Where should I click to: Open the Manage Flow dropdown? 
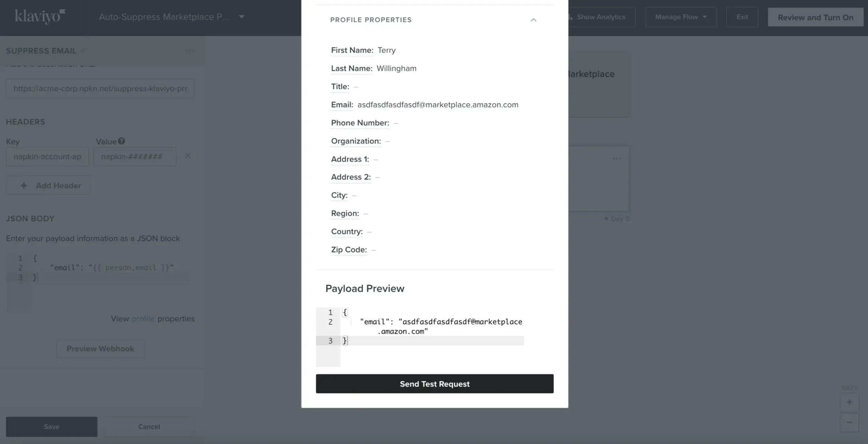(680, 16)
